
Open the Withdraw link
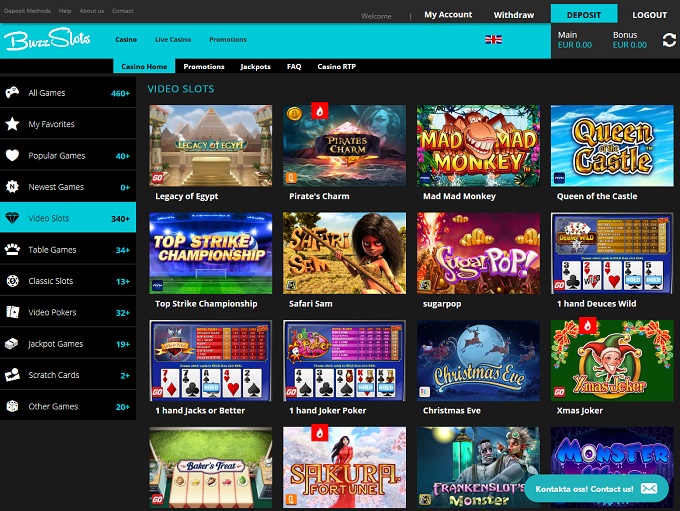point(514,15)
